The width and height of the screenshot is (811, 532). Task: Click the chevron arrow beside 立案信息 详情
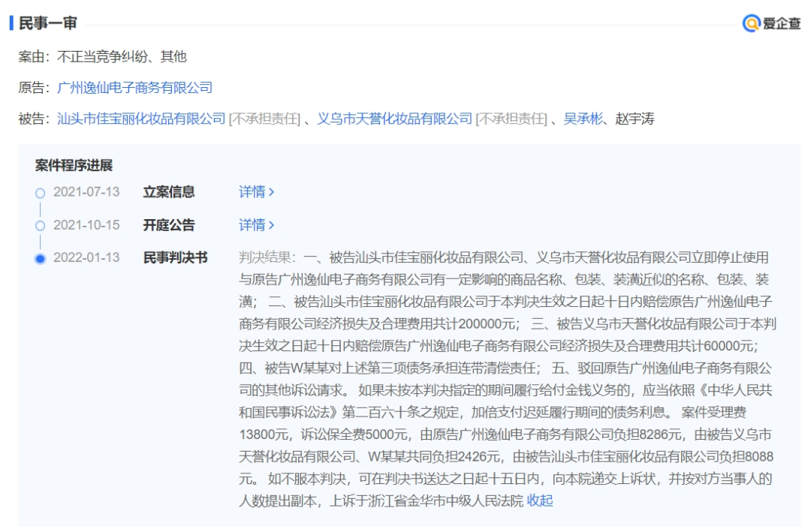pyautogui.click(x=272, y=192)
